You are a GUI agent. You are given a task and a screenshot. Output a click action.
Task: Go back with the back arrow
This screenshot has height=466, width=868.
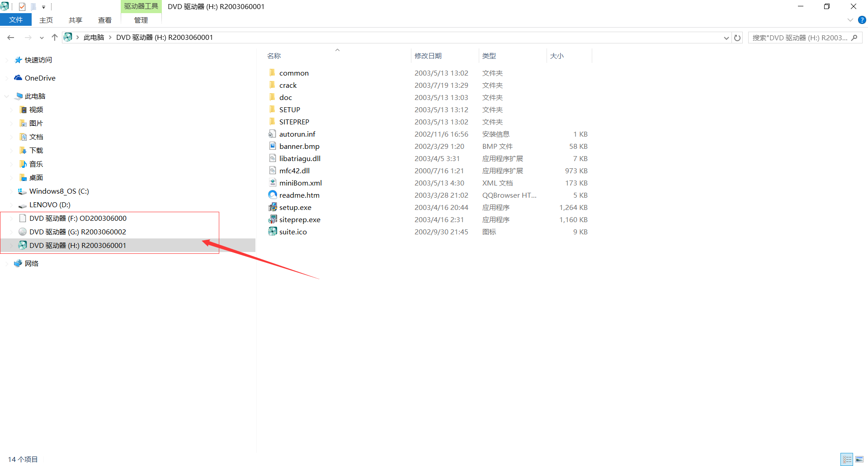(x=11, y=38)
